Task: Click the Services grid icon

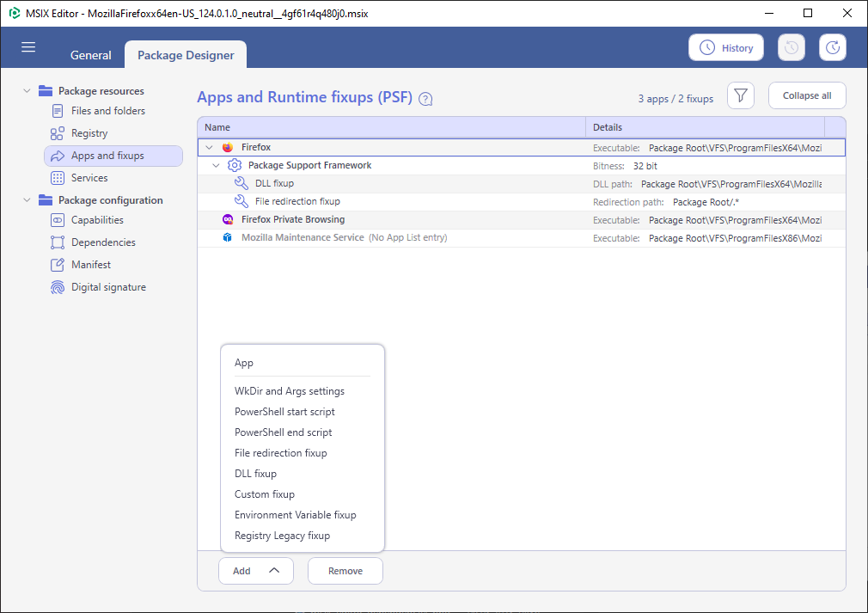Action: (x=58, y=178)
